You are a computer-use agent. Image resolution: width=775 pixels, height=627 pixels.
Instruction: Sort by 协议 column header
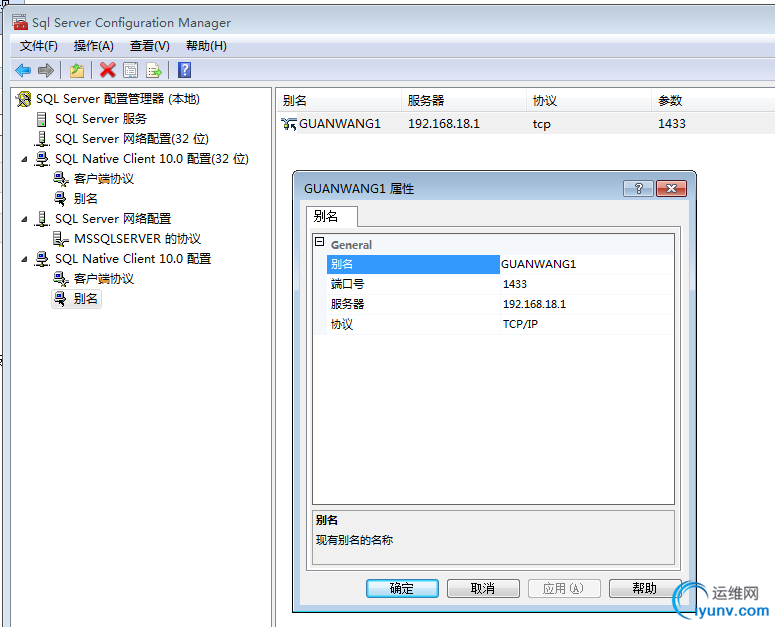[x=589, y=101]
